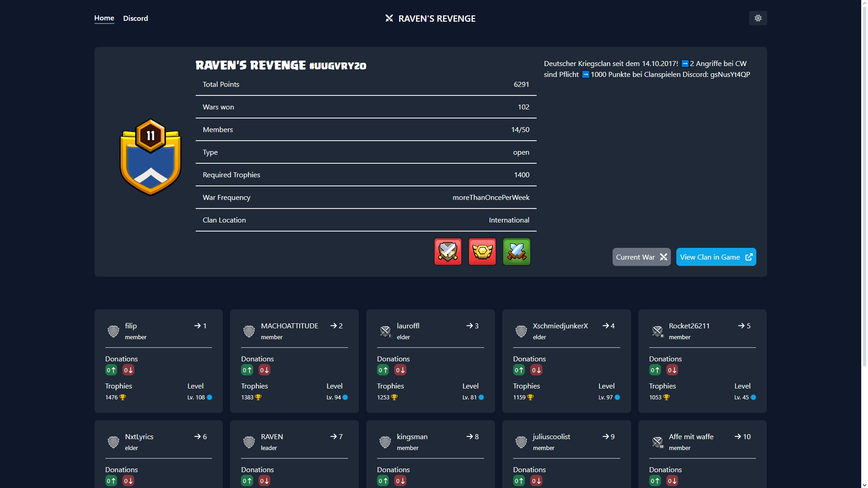Viewport: 868px width, 488px height.
Task: Click Affe mit waffe's league badge icon
Action: (657, 442)
